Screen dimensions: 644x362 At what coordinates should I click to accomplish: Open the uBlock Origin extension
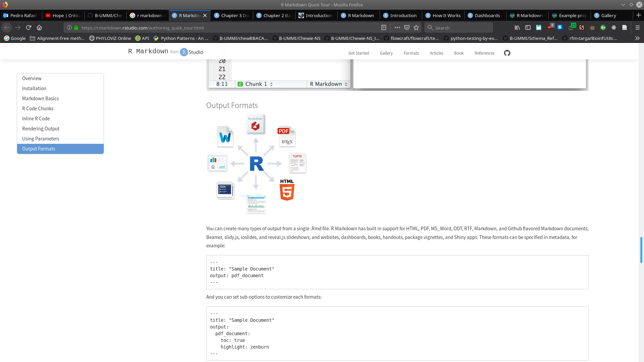coord(549,27)
